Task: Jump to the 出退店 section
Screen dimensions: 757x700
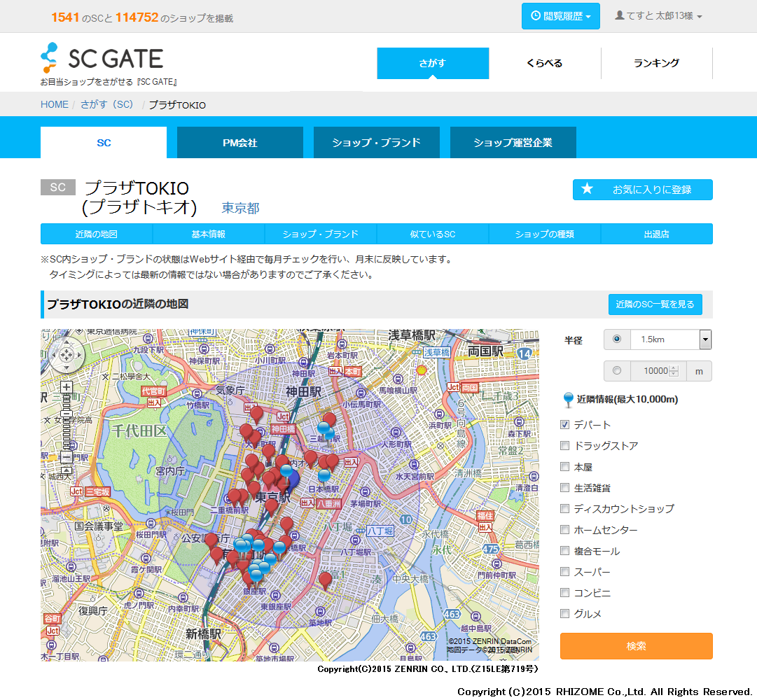Action: click(657, 234)
